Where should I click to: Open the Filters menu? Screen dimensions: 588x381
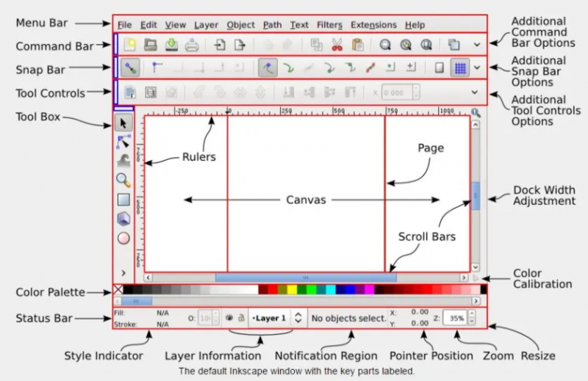pos(329,24)
